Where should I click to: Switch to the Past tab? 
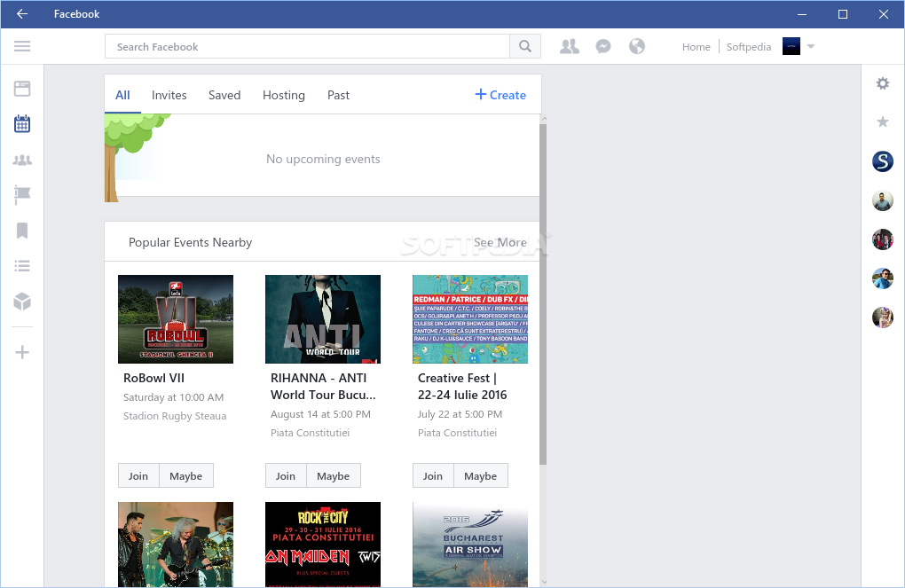click(338, 95)
